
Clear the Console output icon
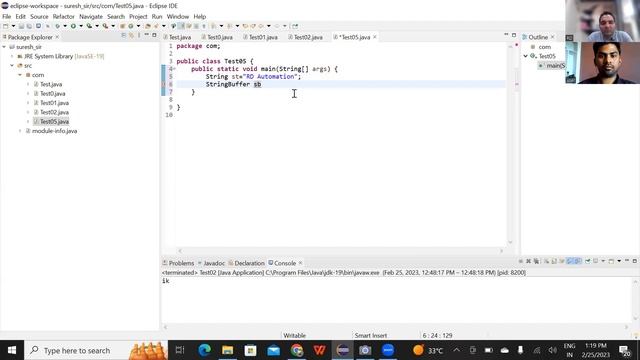tap(547, 261)
